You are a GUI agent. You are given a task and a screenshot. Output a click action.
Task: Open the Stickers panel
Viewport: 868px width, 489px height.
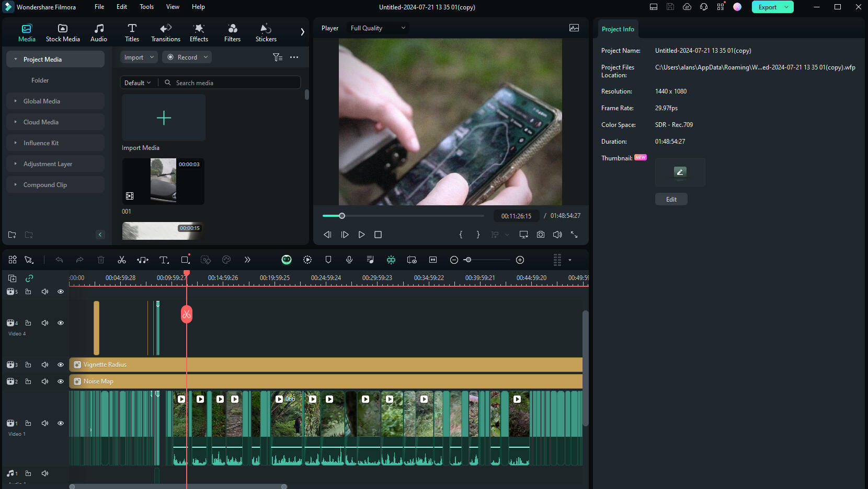point(266,32)
